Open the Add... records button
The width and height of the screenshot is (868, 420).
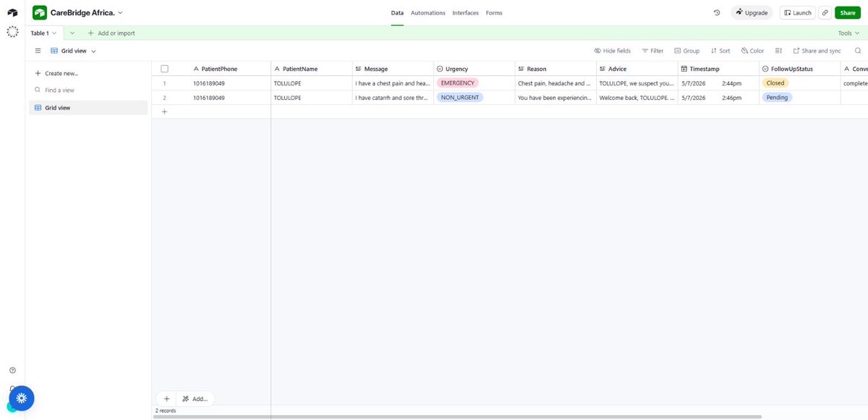195,398
